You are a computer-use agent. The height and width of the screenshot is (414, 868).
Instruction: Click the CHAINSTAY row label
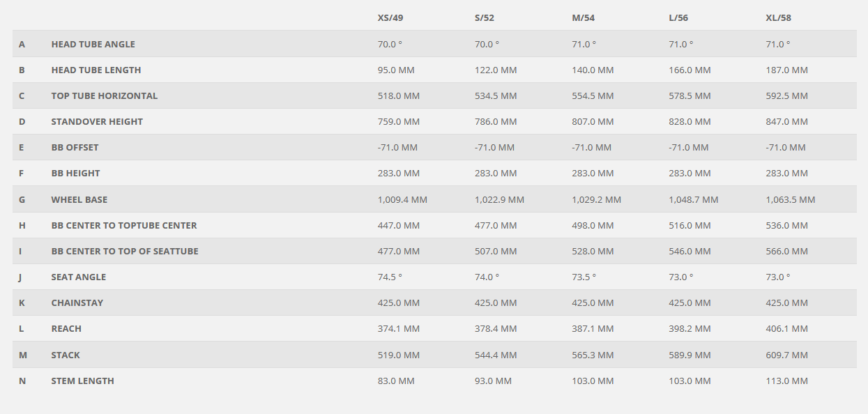(x=77, y=302)
